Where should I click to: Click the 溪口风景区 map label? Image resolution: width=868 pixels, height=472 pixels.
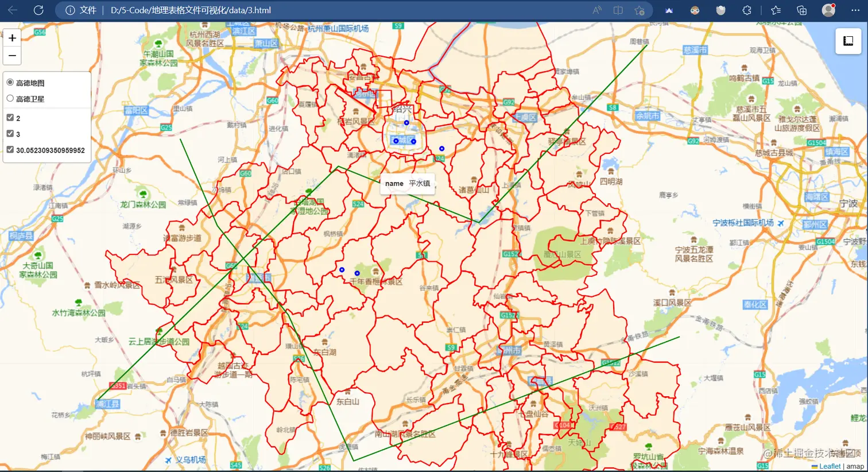click(672, 303)
